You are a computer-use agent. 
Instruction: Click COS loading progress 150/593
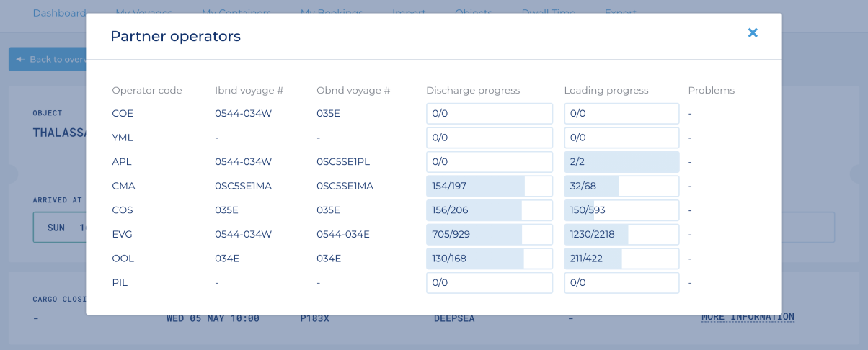point(621,210)
